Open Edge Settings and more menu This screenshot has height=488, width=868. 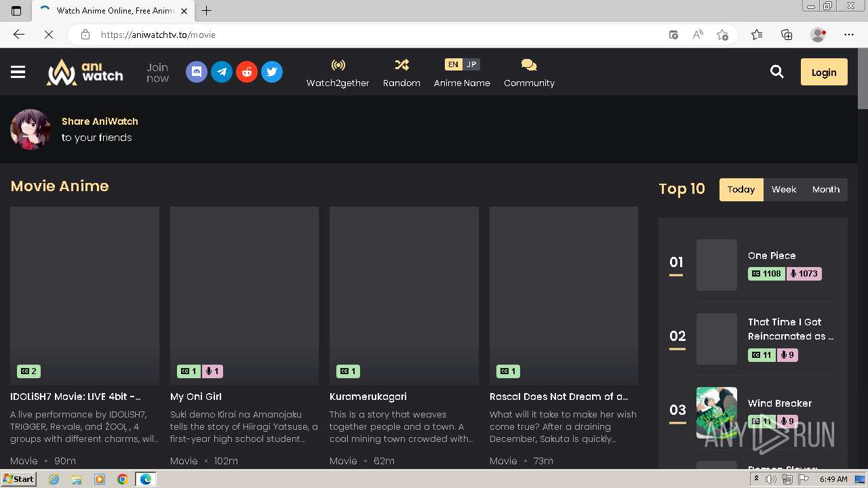coord(849,35)
